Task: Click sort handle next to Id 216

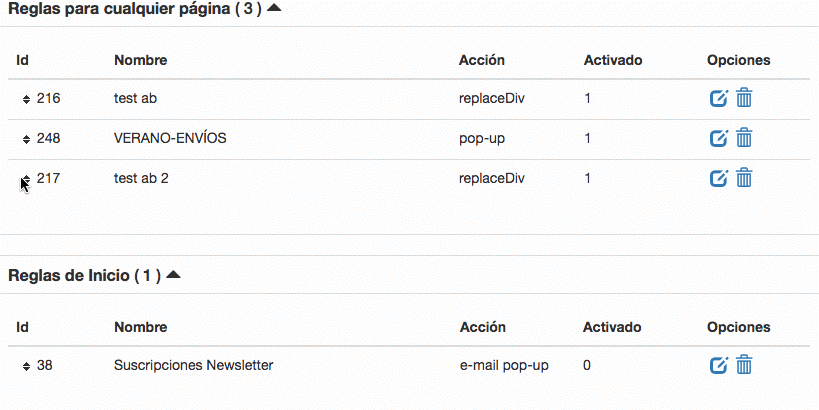Action: coord(26,99)
